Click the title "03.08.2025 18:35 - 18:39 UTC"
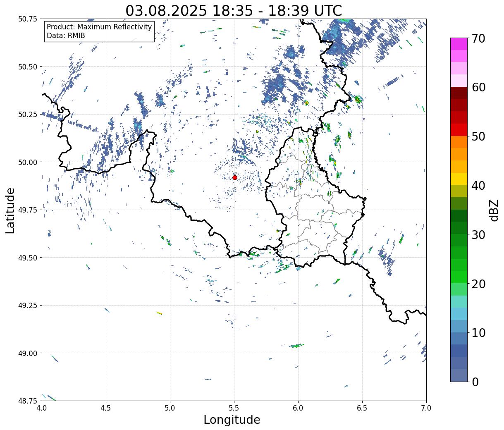504x430 pixels. click(234, 10)
